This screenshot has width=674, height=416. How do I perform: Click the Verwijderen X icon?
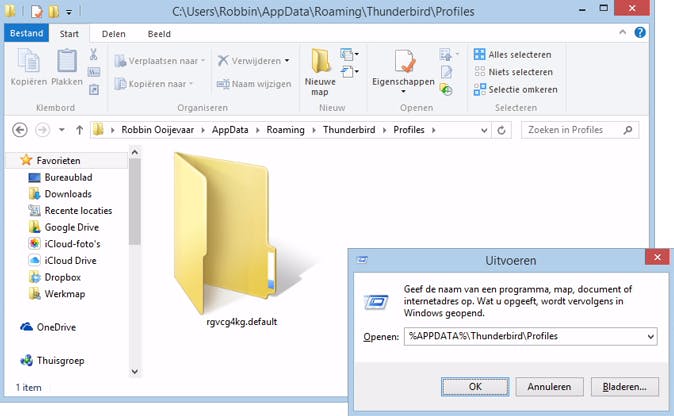click(x=223, y=61)
